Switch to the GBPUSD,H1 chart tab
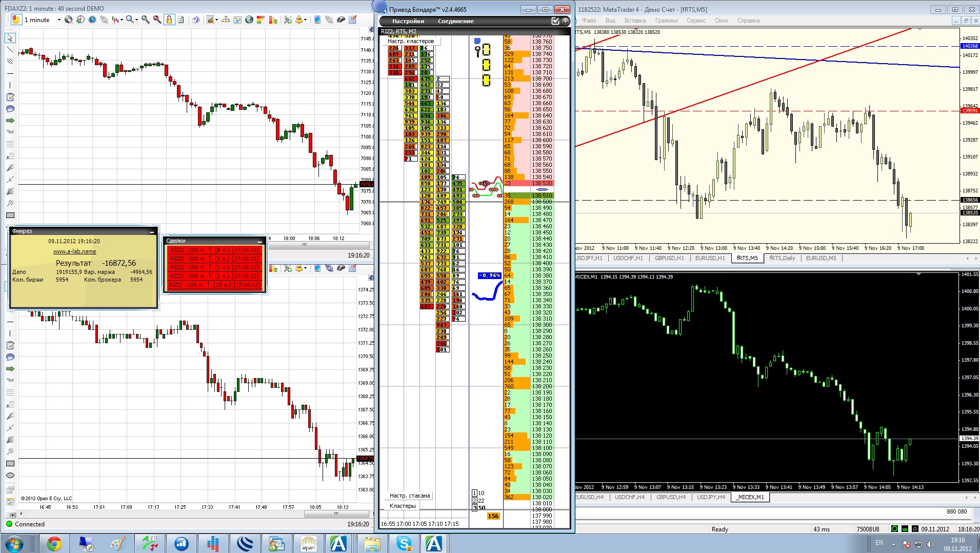Screen dimensions: 980x553 tap(669, 258)
